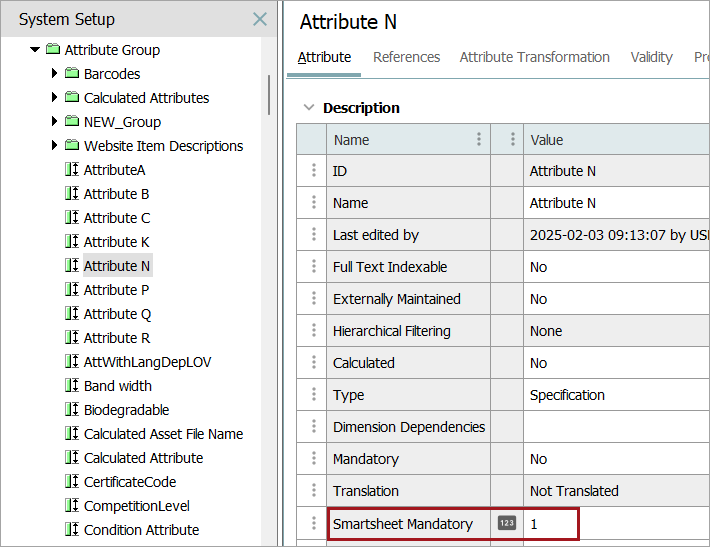Click the Attribute R attribute icon
Screen dimensions: 710x547
72,337
